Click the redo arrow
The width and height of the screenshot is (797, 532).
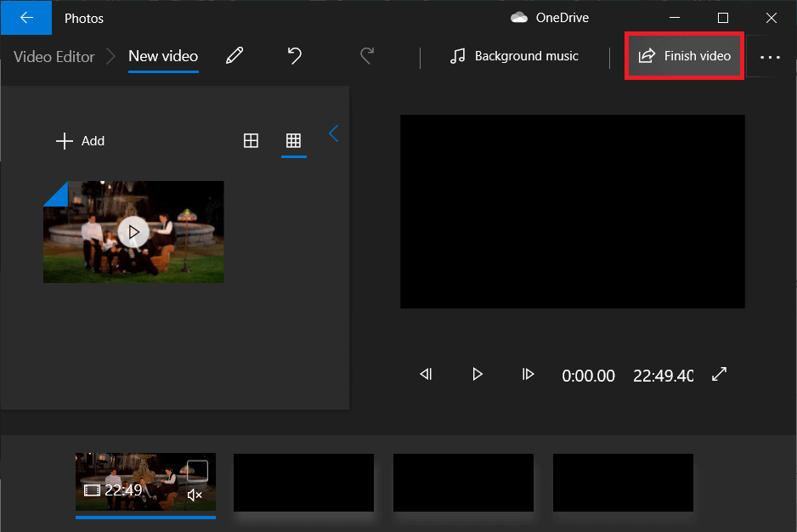pos(366,55)
